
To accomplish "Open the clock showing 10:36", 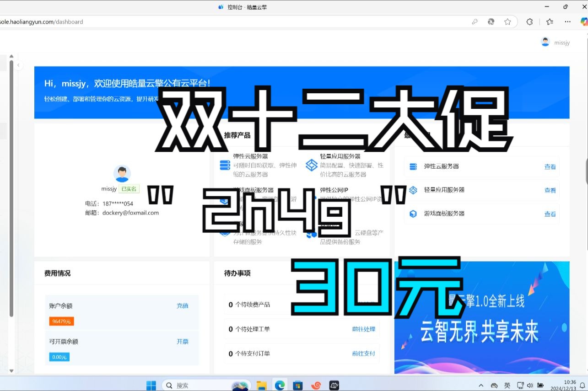I will [x=563, y=385].
